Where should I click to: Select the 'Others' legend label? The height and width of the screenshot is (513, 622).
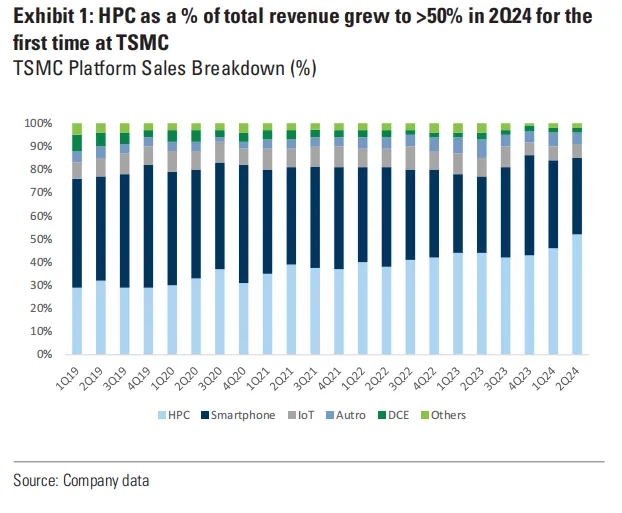(x=448, y=415)
